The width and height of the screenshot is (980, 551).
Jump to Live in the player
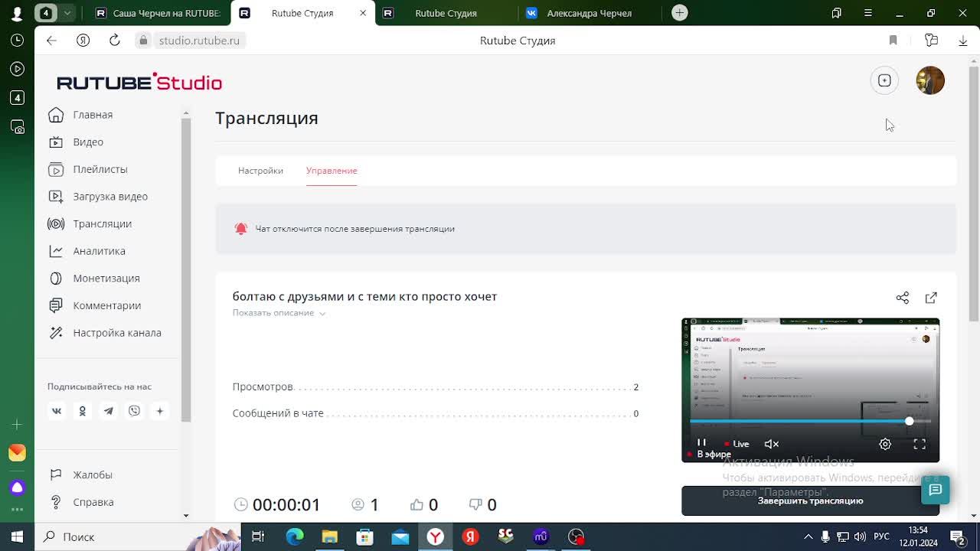[x=737, y=444]
